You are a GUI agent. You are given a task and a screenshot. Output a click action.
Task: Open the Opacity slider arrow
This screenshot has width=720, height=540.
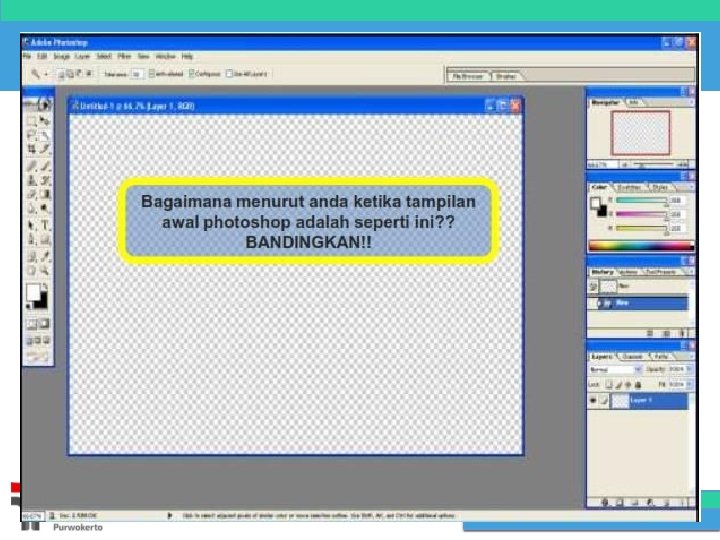click(689, 369)
